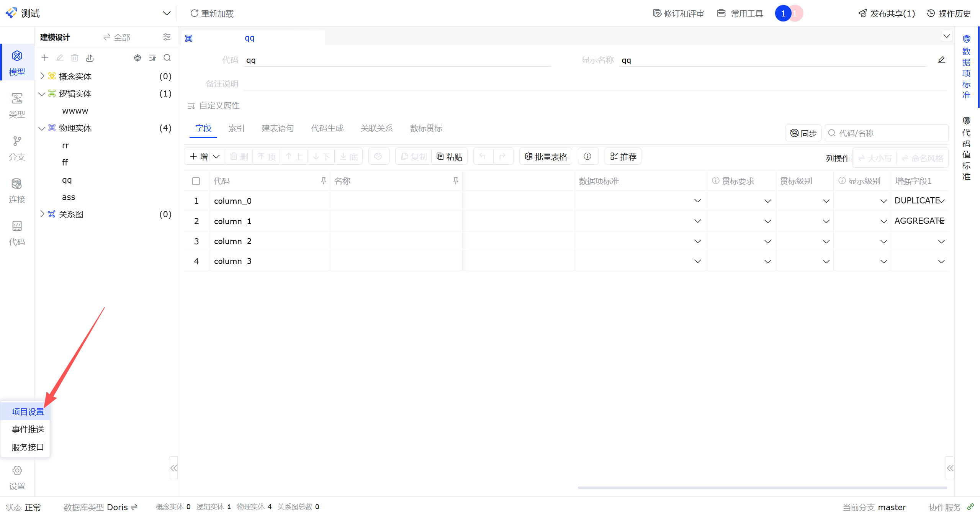Image resolution: width=980 pixels, height=516 pixels.
Task: Toggle the select-all checkbox in table header
Action: pos(196,181)
